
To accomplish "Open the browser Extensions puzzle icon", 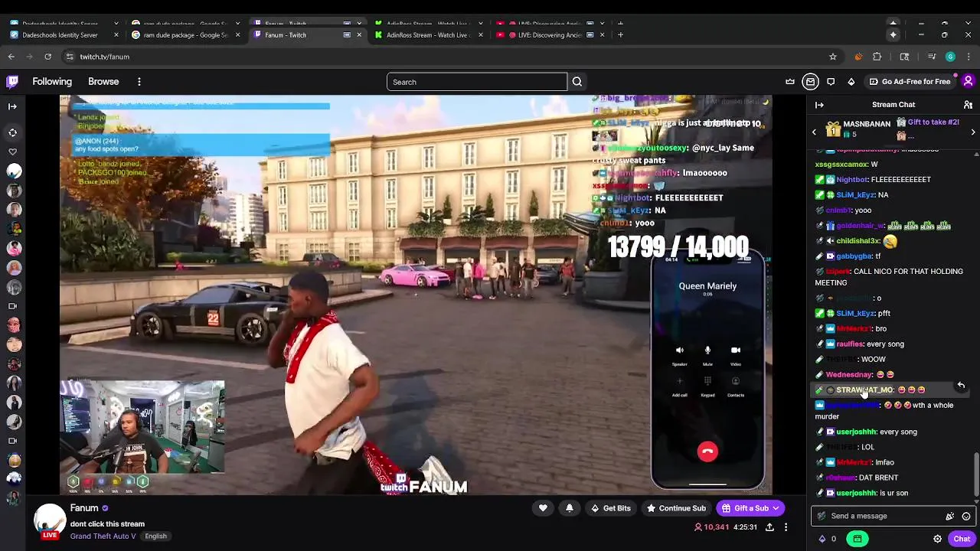I will [x=877, y=57].
